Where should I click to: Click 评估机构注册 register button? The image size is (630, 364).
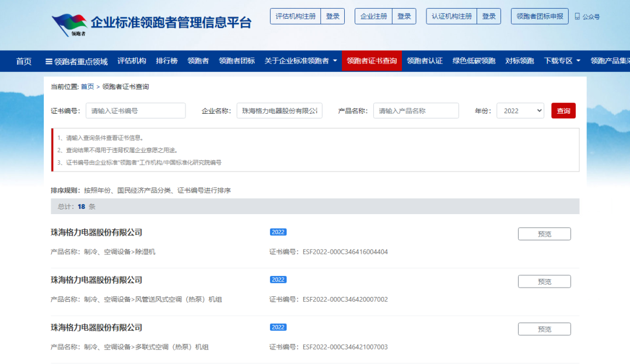coord(296,16)
